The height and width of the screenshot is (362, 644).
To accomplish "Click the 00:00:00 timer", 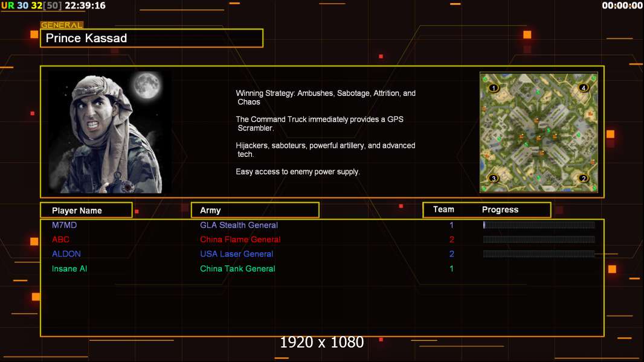I will (x=622, y=5).
